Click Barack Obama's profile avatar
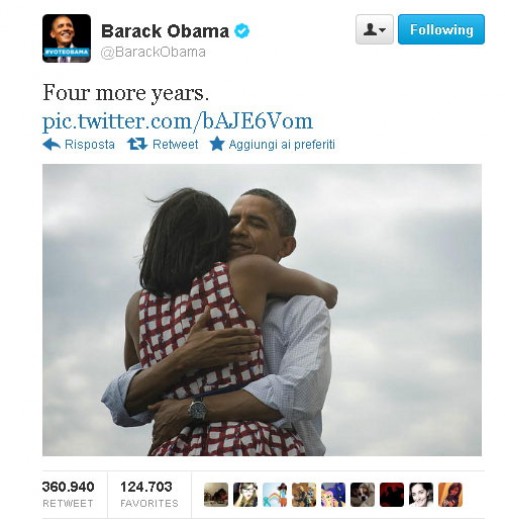 click(66, 38)
